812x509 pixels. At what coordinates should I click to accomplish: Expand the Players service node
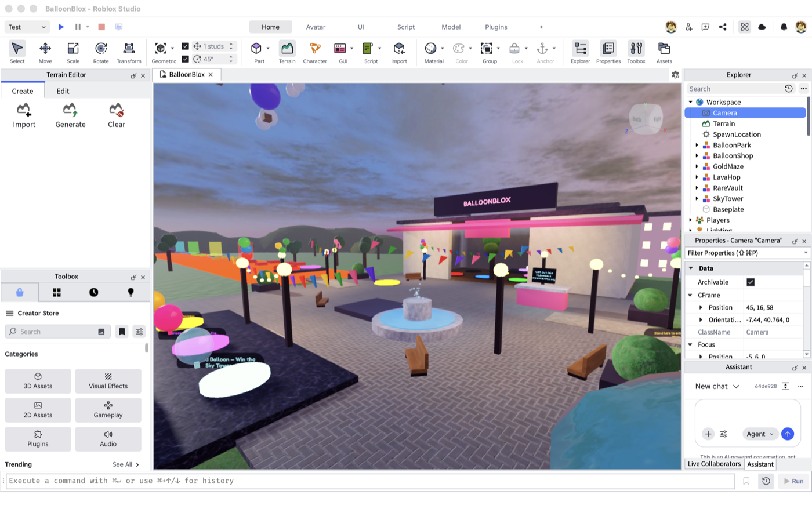[x=690, y=220]
